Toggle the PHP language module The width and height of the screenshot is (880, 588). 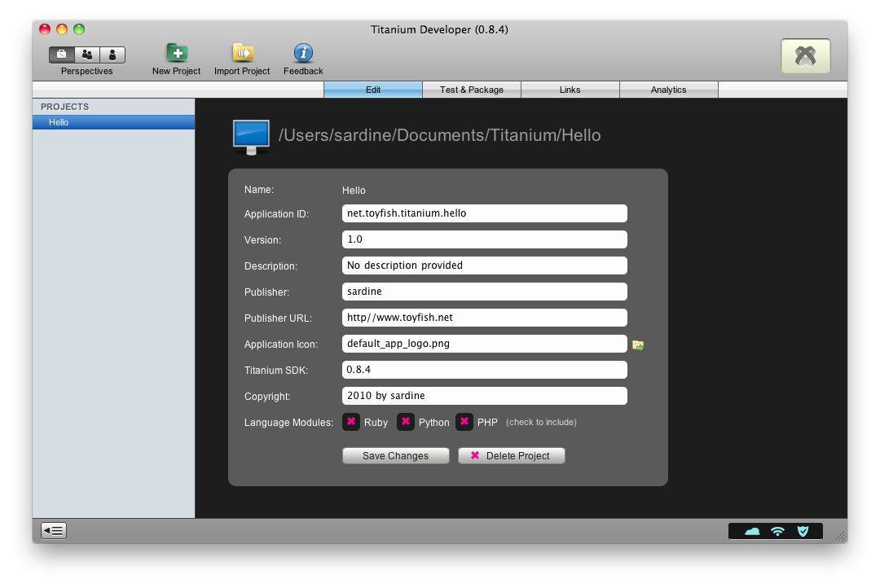(x=464, y=421)
